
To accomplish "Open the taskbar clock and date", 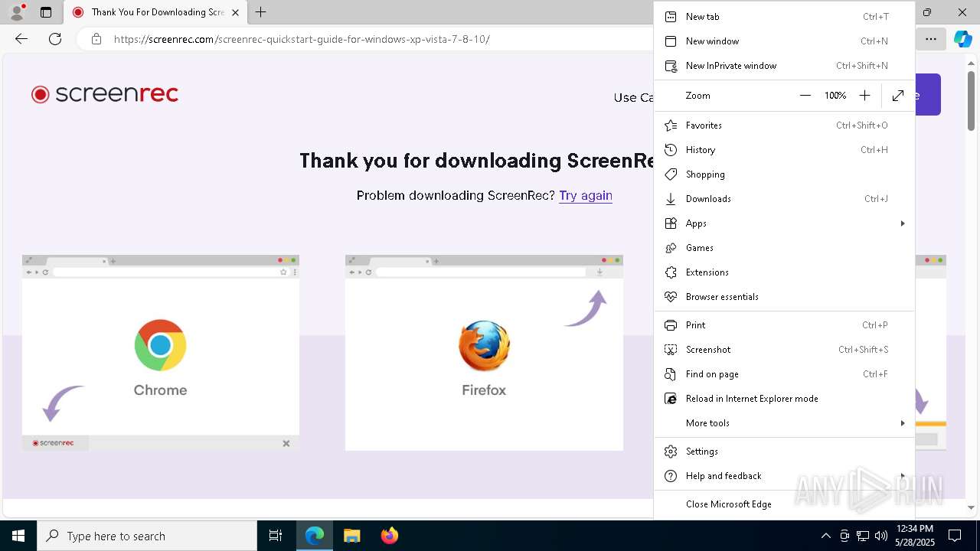I will tap(915, 536).
